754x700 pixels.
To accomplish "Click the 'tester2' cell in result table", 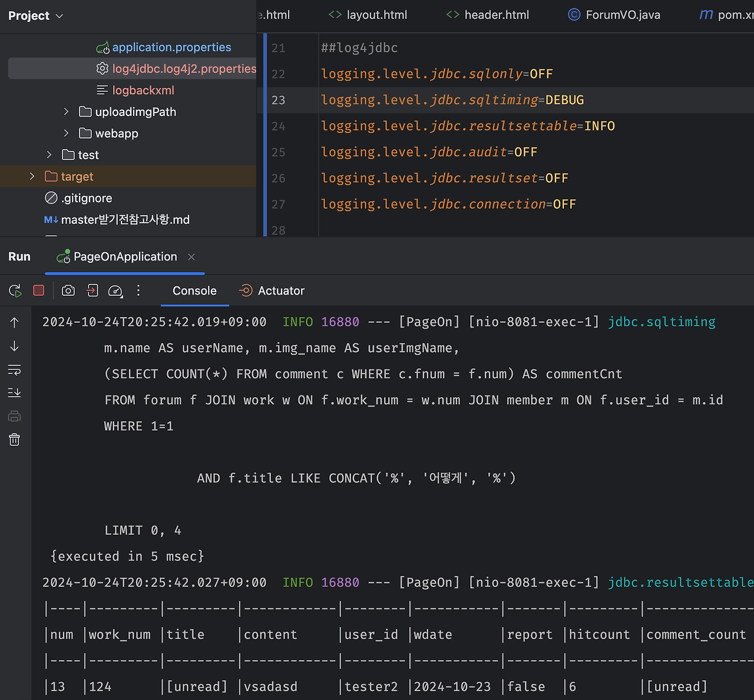I will pos(371,686).
